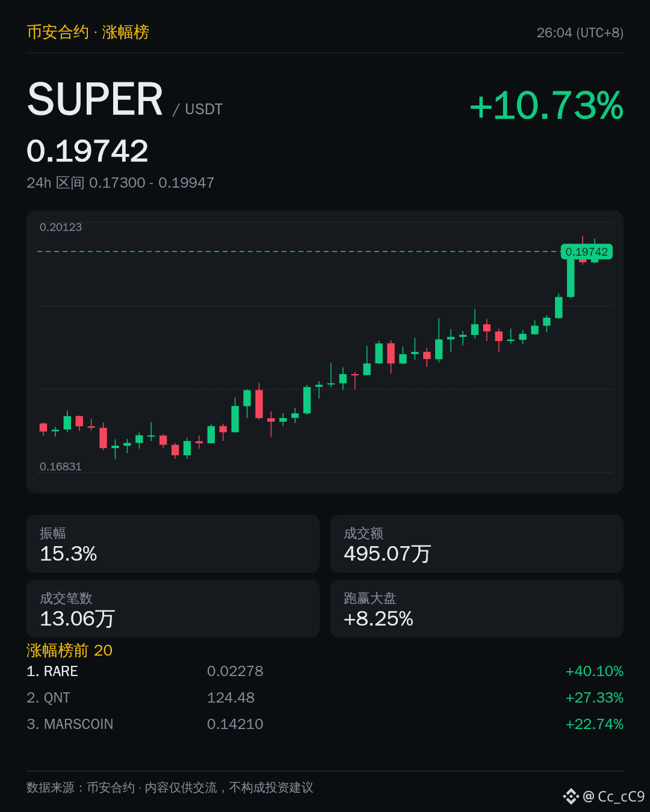Click the tall green candlestick below price tag

pyautogui.click(x=571, y=275)
